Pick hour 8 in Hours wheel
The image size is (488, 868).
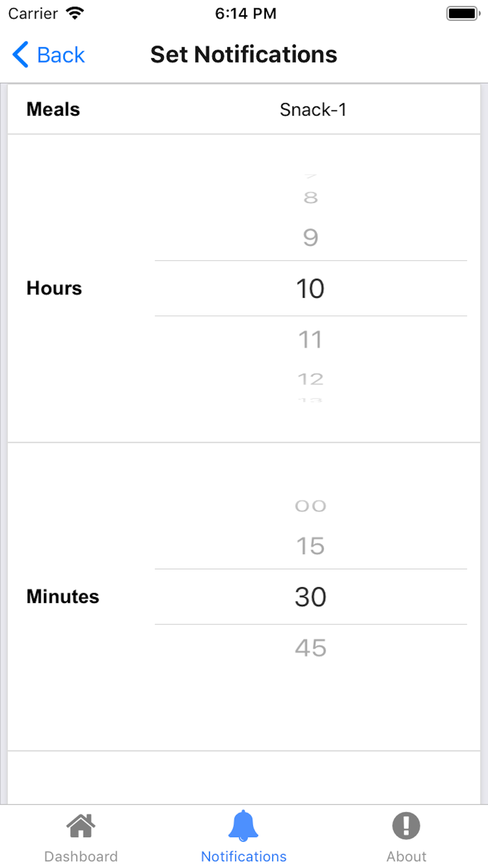pos(310,198)
